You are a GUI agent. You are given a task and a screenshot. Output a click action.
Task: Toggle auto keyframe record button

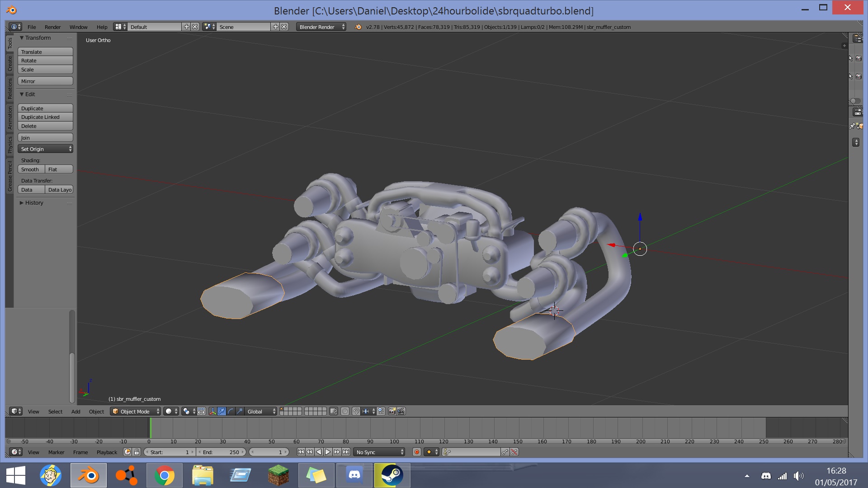point(417,452)
